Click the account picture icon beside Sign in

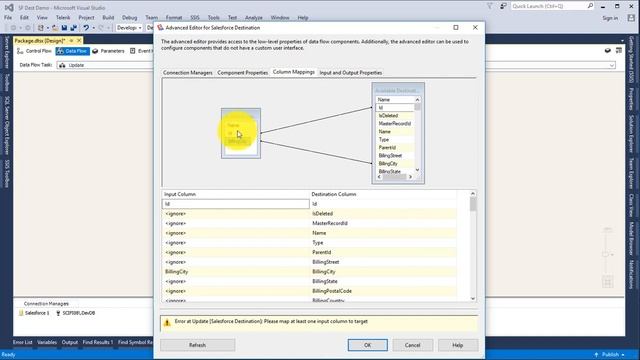631,18
